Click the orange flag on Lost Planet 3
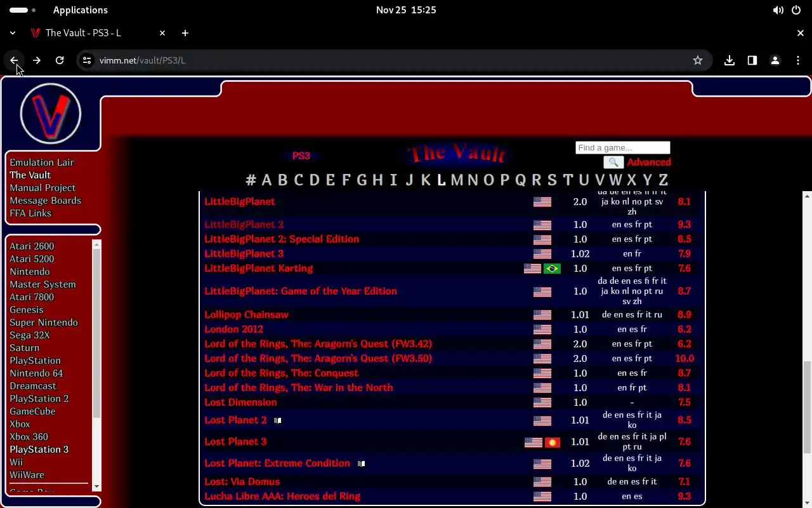Screen dimensions: 812x508 tap(553, 443)
